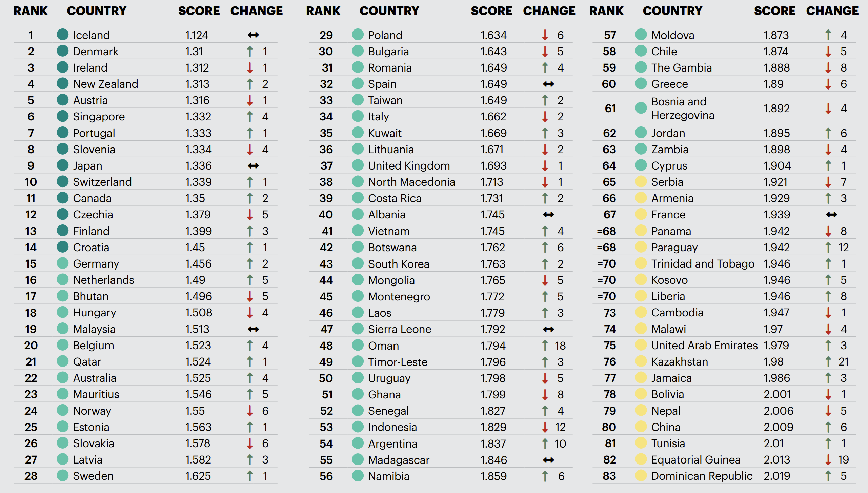868x493 pixels.
Task: Click the first column's RANK header
Action: pos(31,11)
